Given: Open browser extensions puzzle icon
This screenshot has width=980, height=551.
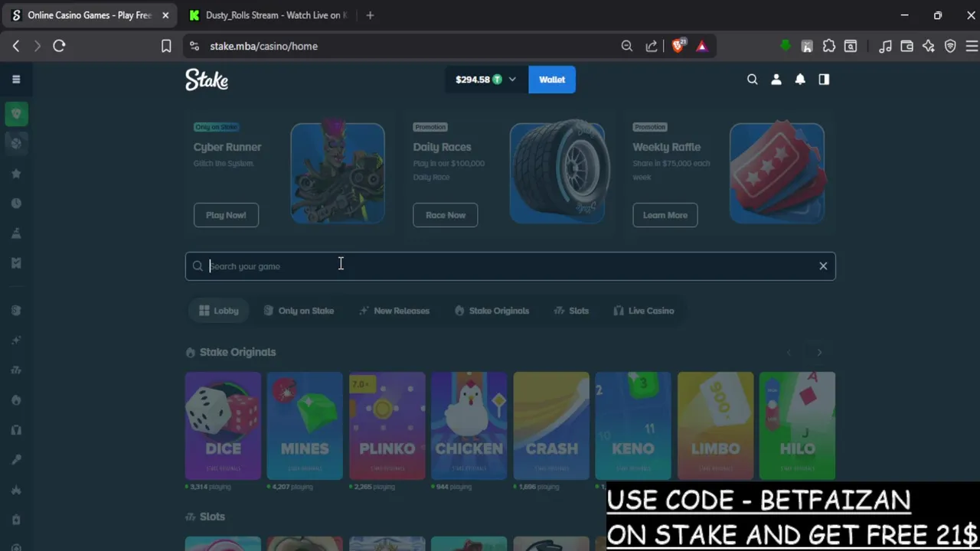Looking at the screenshot, I should click(828, 46).
